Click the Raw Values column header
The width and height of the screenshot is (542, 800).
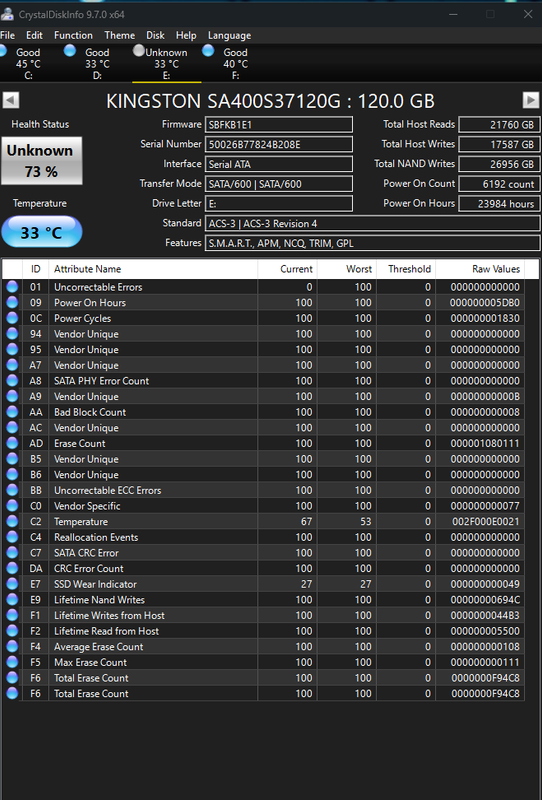pyautogui.click(x=480, y=269)
